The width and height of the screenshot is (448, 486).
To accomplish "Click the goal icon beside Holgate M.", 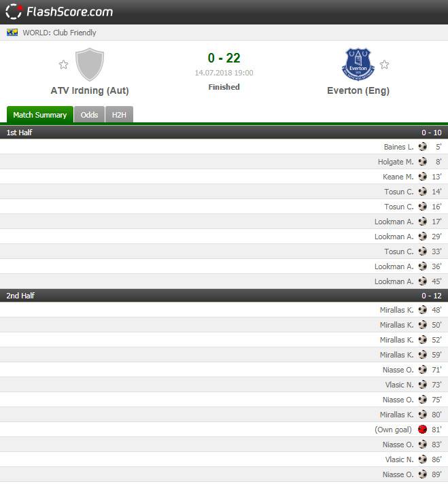I will [x=423, y=162].
